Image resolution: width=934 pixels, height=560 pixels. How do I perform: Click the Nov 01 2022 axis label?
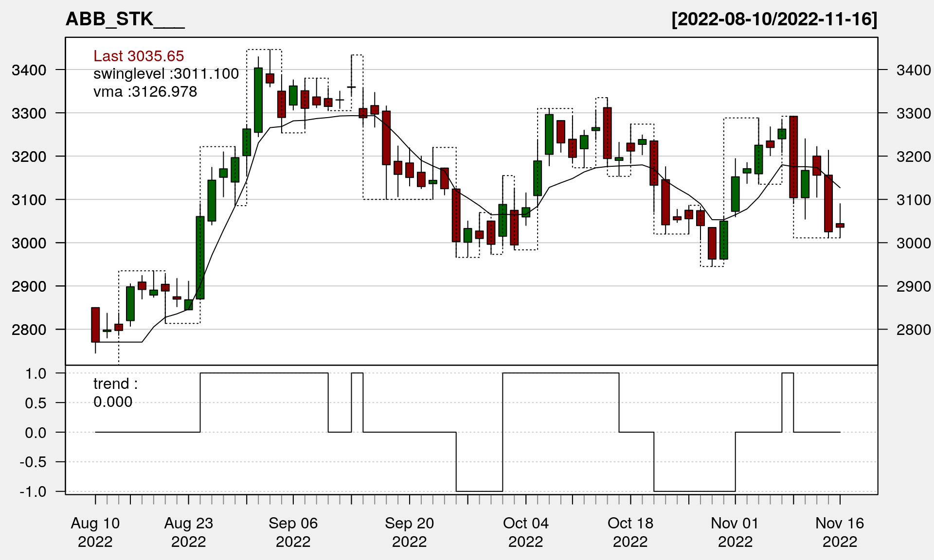pos(735,532)
